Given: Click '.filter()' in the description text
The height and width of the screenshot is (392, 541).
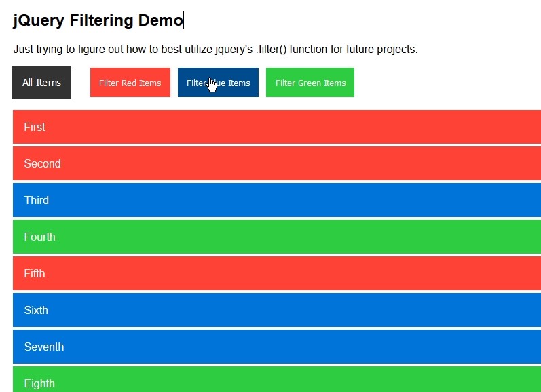Looking at the screenshot, I should pyautogui.click(x=271, y=50).
